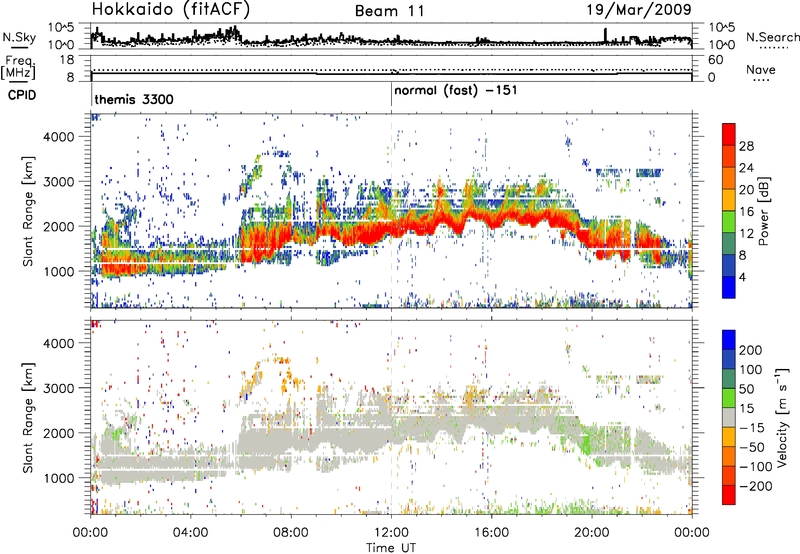Screen dimensions: 800x554
Task: Click the 'N.Search' legend label
Action: point(772,37)
